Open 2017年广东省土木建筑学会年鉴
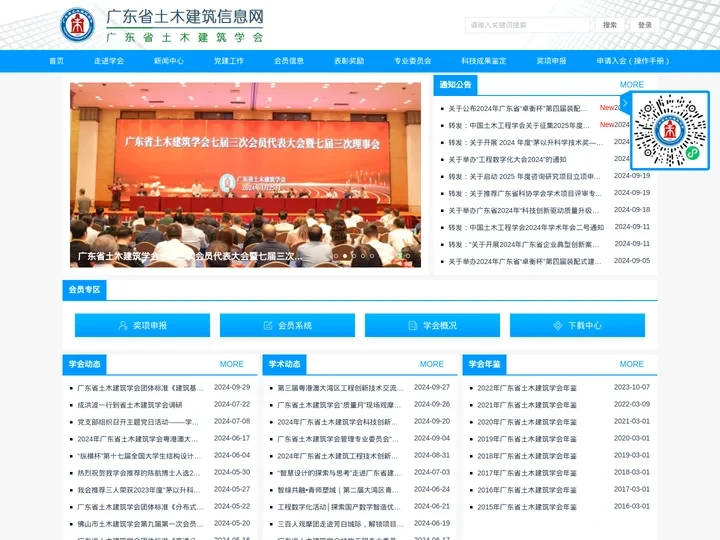The height and width of the screenshot is (540, 720). 527,473
